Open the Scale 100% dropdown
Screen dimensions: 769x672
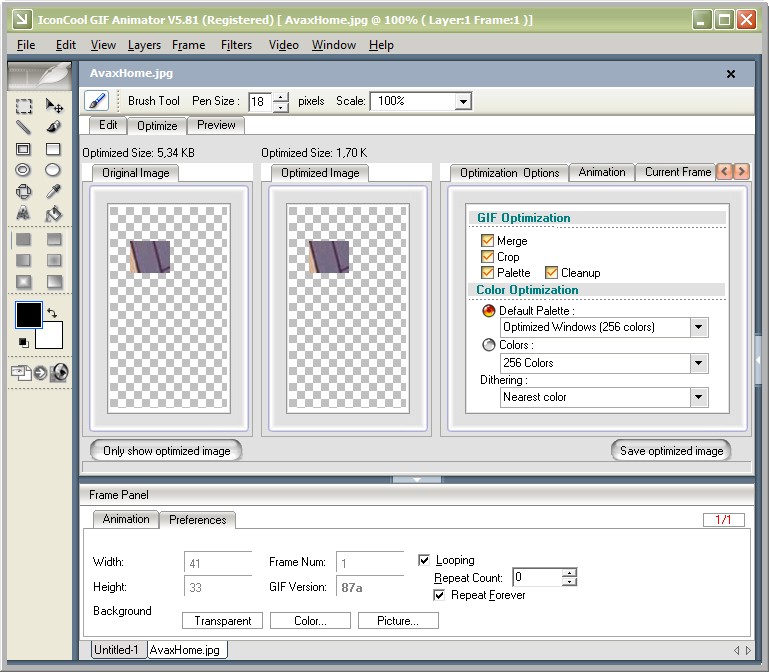click(462, 102)
